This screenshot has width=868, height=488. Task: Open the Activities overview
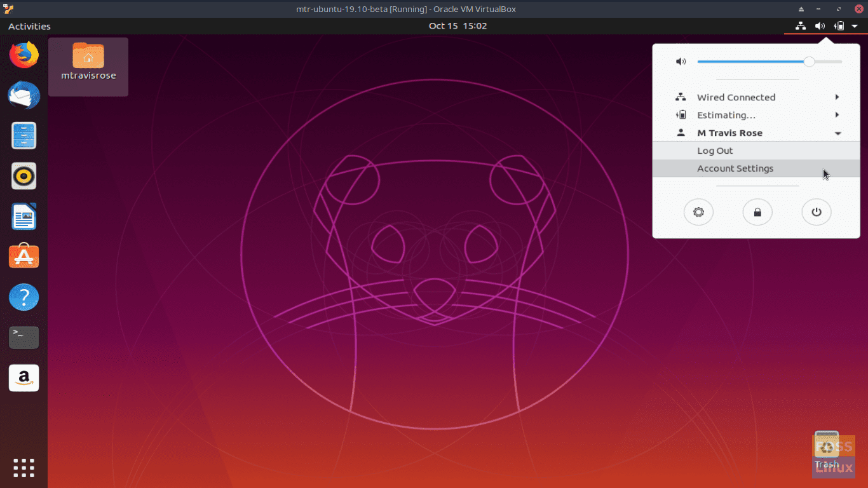(x=29, y=26)
